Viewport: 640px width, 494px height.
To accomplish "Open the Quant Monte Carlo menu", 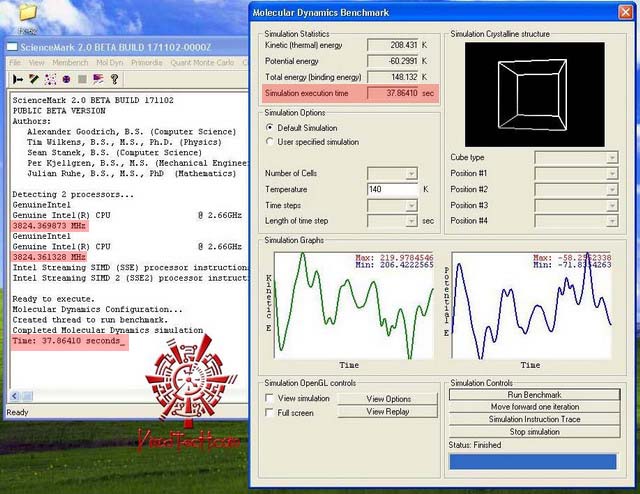I will point(202,62).
